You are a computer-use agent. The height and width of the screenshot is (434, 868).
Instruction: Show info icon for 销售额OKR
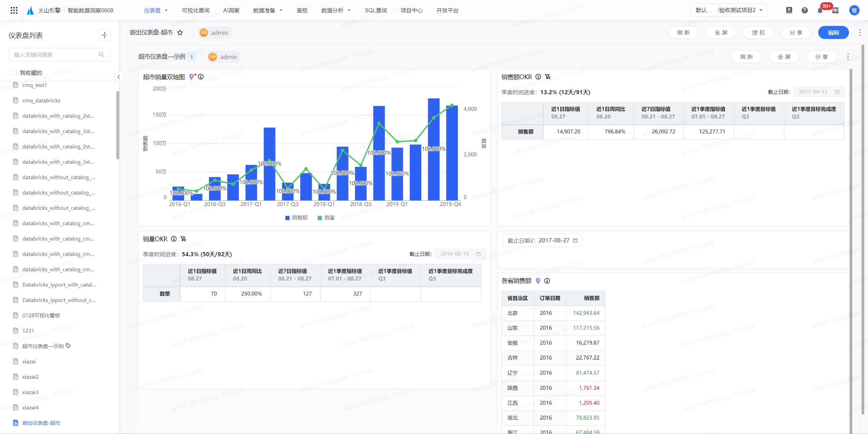[538, 77]
